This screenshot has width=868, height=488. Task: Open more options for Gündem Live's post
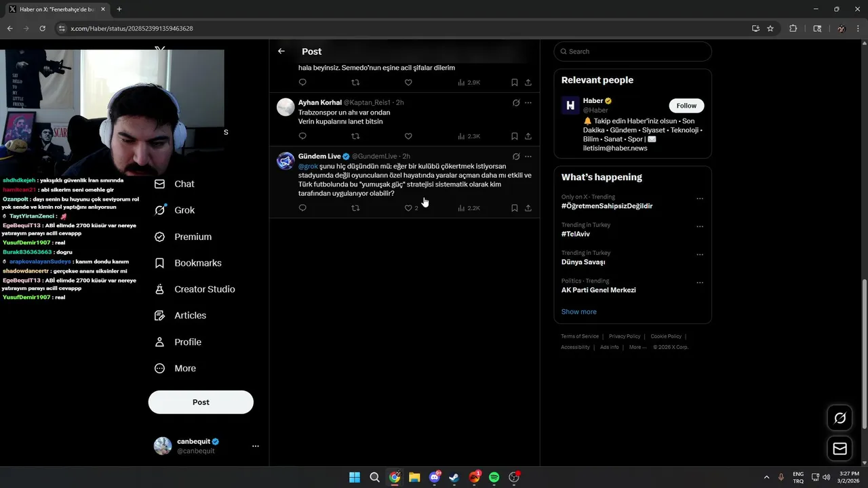[x=528, y=157]
